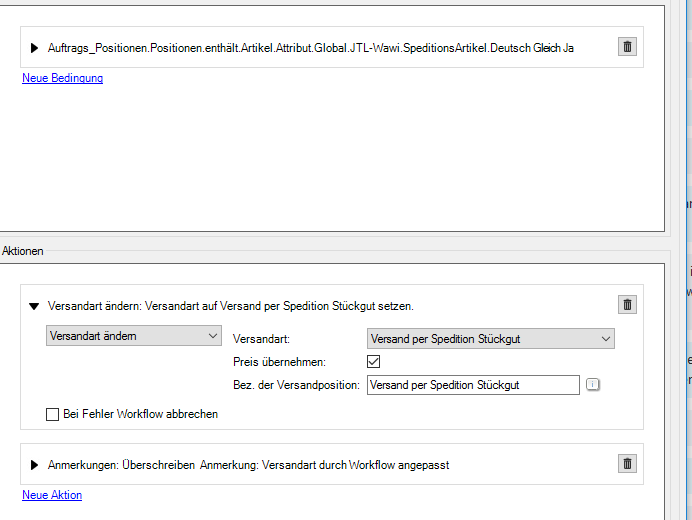Image resolution: width=692 pixels, height=520 pixels.
Task: Add an action via Neue Aktion link
Action: point(52,495)
